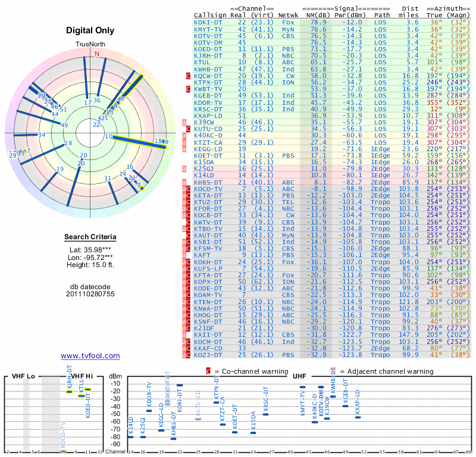The image size is (476, 457).
Task: Click the KWBT-TV co-channel warning icon
Action: point(188,89)
